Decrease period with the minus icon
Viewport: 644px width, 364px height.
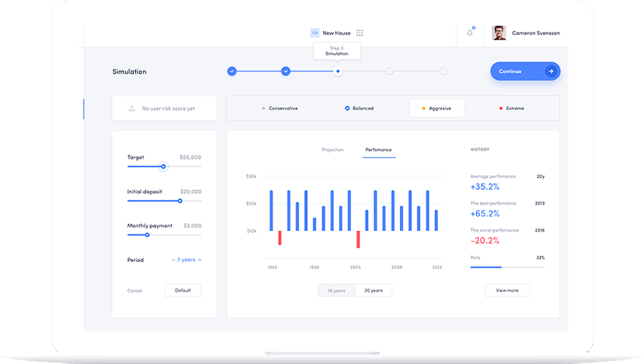click(x=173, y=260)
